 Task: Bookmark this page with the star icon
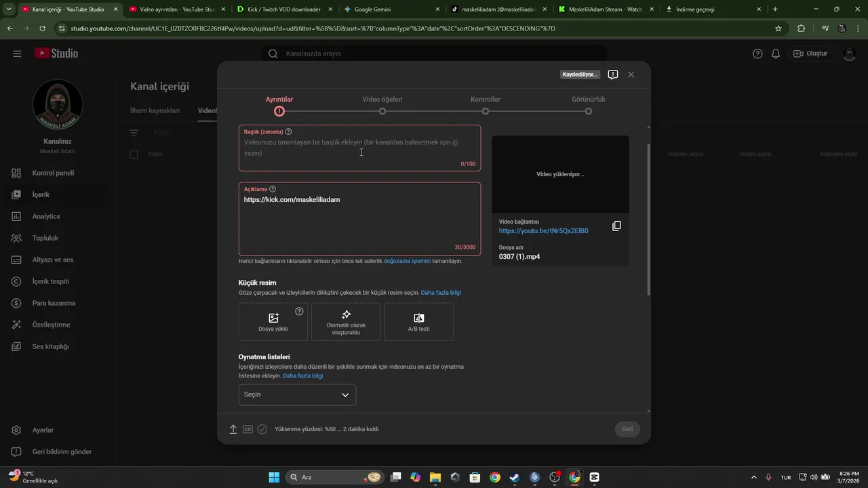(x=778, y=28)
